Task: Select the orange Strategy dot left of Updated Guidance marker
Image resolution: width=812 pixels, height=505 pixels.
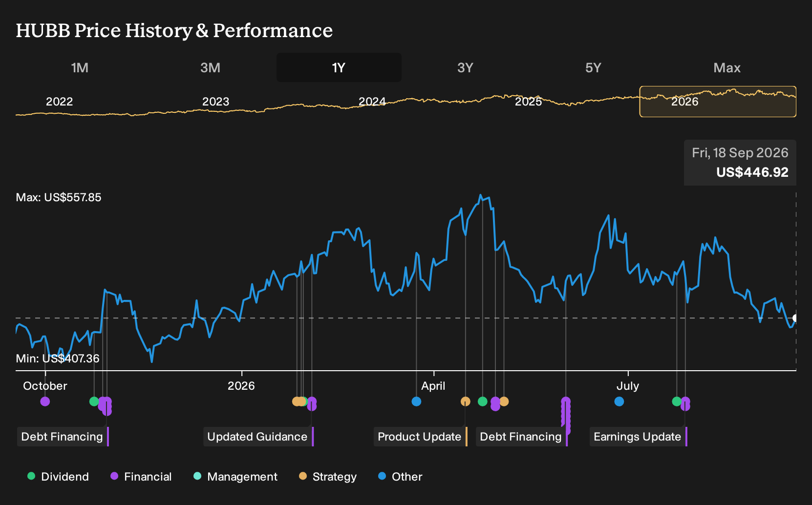Action: pos(297,401)
